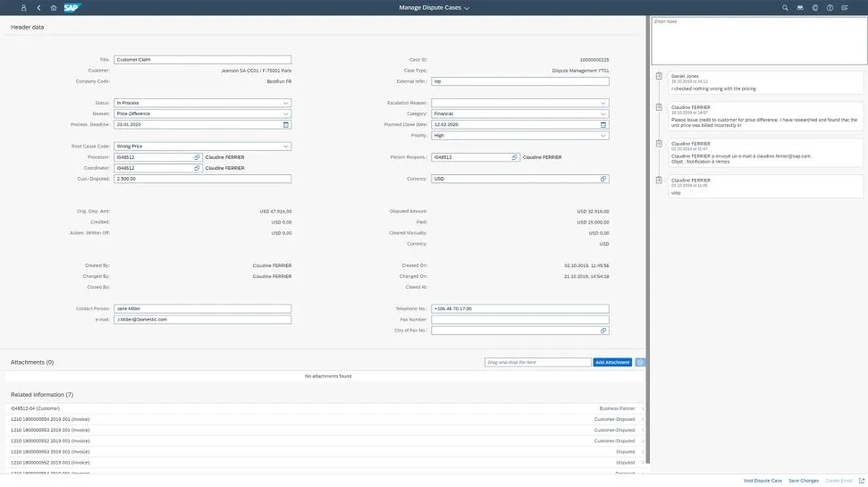
Task: Open help with the question mark icon
Action: click(x=830, y=7)
